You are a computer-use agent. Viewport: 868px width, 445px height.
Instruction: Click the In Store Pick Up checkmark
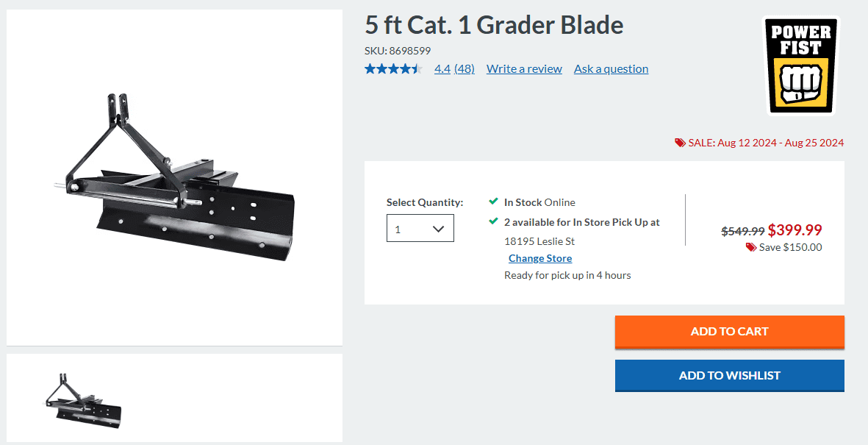click(x=493, y=221)
